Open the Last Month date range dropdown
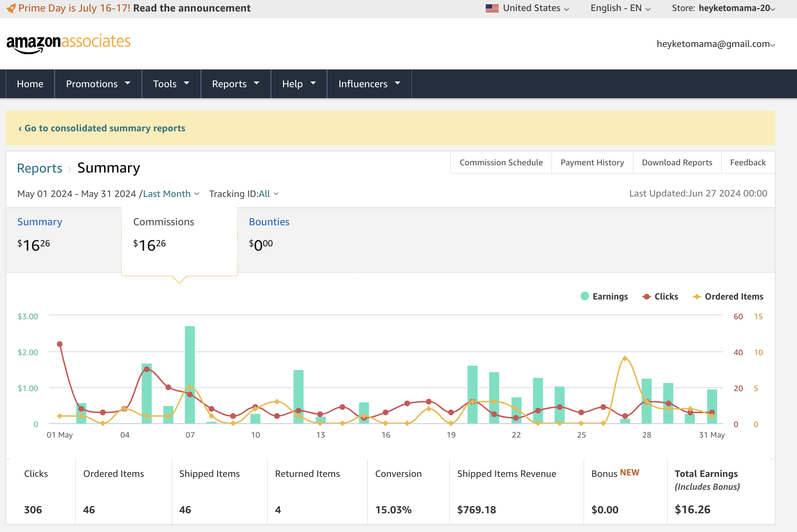 171,194
